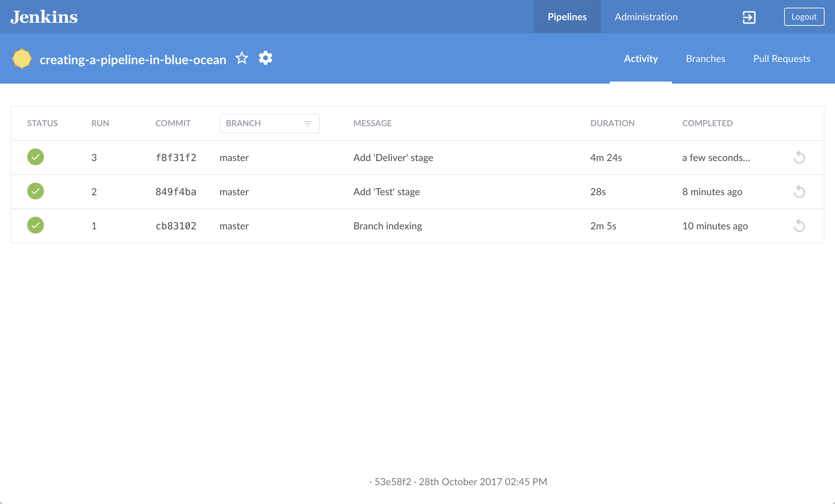The height and width of the screenshot is (504, 835).
Task: Open the Pull Requests tab
Action: pos(782,59)
